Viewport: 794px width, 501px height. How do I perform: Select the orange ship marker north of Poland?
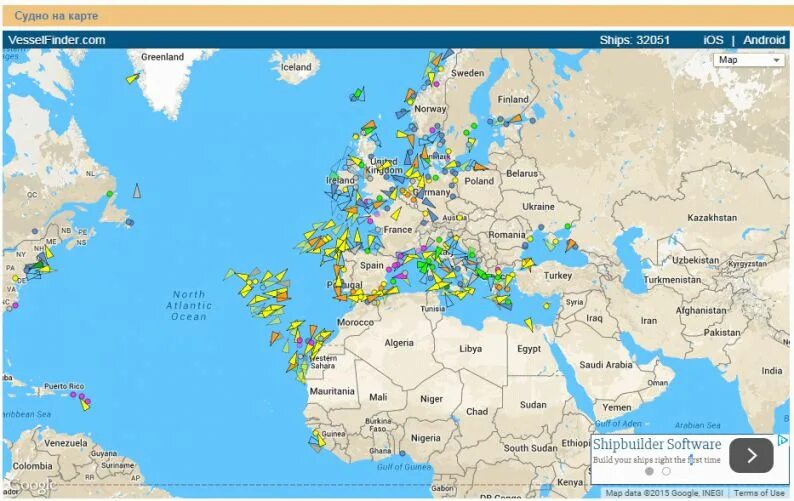pyautogui.click(x=479, y=166)
